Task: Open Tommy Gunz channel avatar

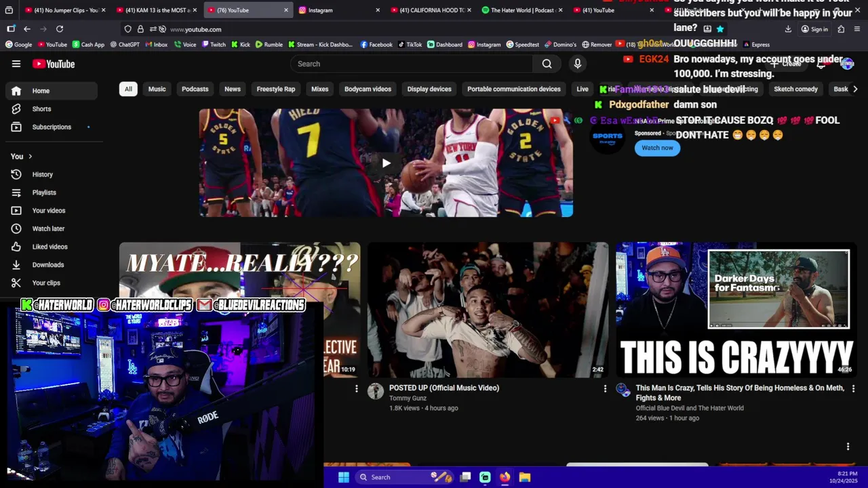Action: point(375,391)
